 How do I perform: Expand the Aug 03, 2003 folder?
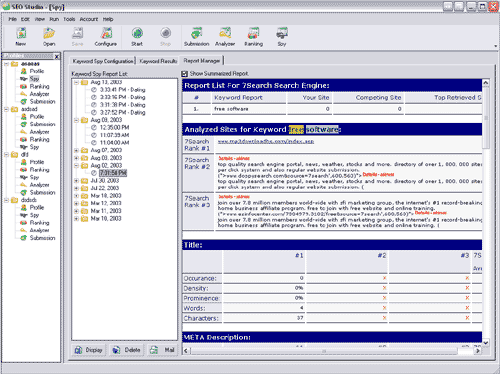pyautogui.click(x=76, y=158)
